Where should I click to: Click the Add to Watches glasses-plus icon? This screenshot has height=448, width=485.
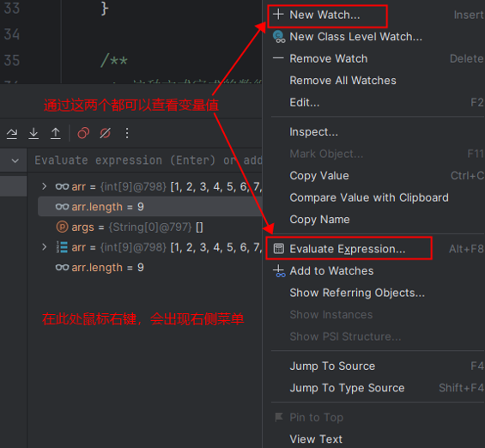coord(279,271)
